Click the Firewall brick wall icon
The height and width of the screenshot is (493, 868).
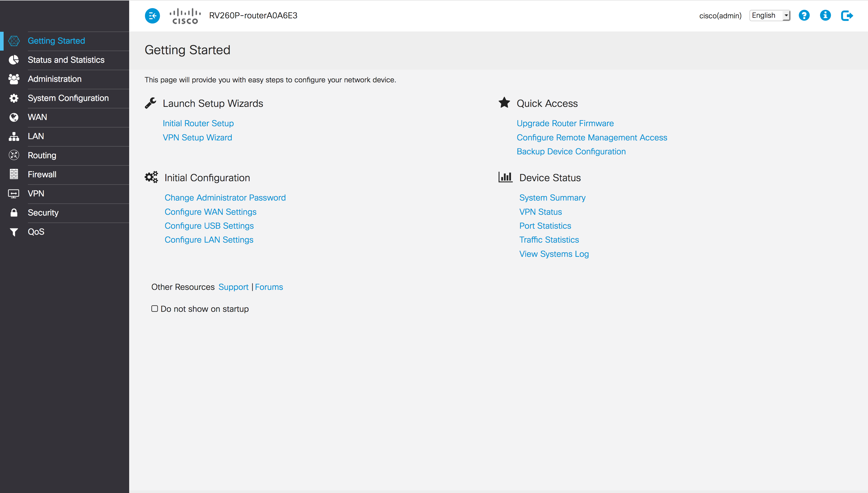click(x=14, y=174)
